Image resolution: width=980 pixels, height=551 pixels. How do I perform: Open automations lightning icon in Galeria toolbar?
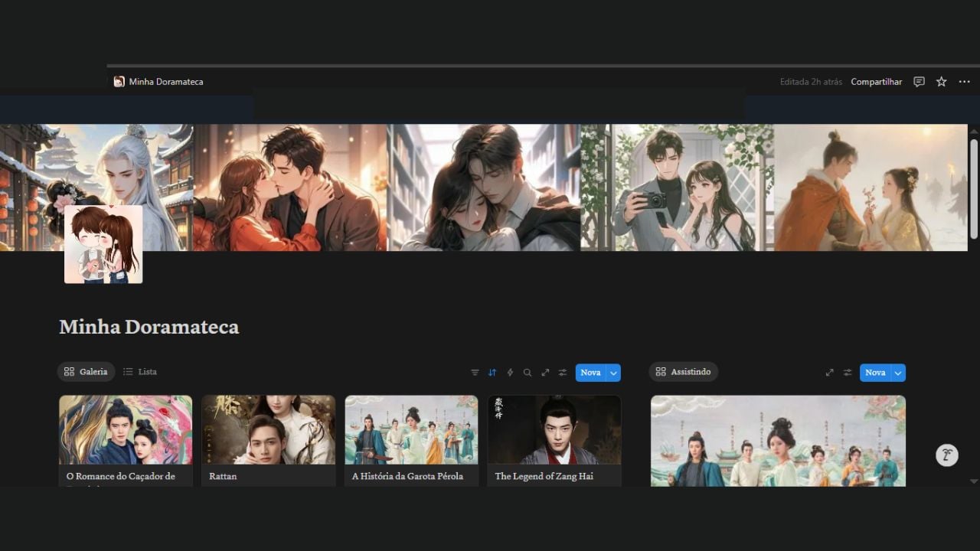click(x=510, y=373)
